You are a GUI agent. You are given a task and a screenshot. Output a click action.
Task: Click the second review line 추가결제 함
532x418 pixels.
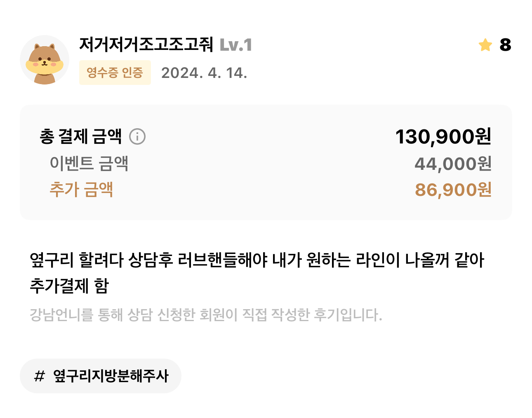69,286
